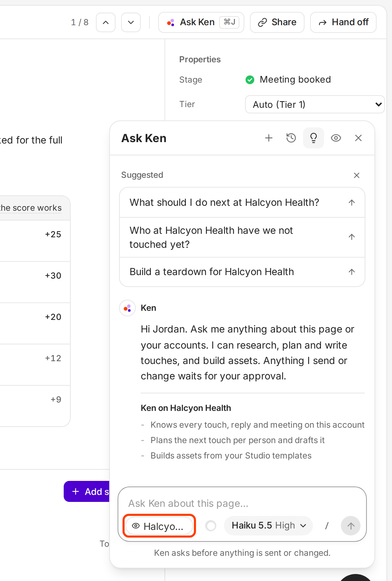This screenshot has height=581, width=392.
Task: Open chat history clock icon
Action: tap(291, 138)
